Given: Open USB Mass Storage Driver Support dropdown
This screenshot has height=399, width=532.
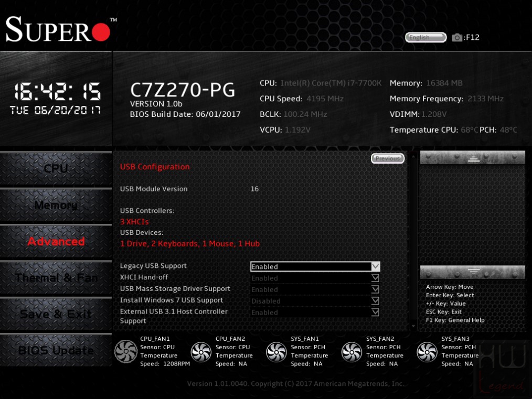Looking at the screenshot, I should pos(315,289).
